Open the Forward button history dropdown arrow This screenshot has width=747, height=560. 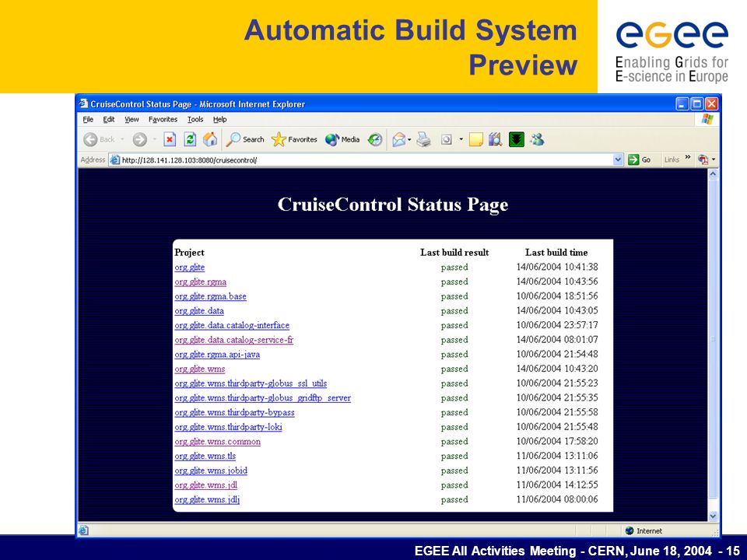pyautogui.click(x=154, y=139)
